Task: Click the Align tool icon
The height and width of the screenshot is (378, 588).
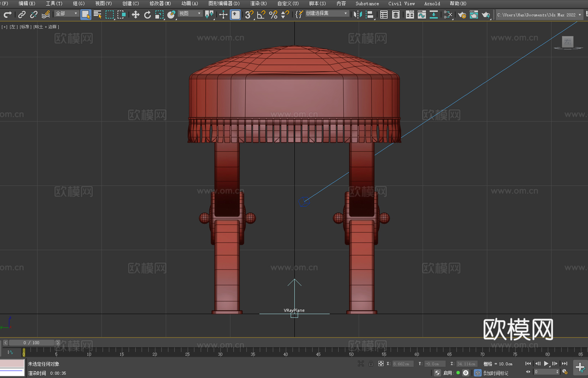Action: pyautogui.click(x=370, y=14)
